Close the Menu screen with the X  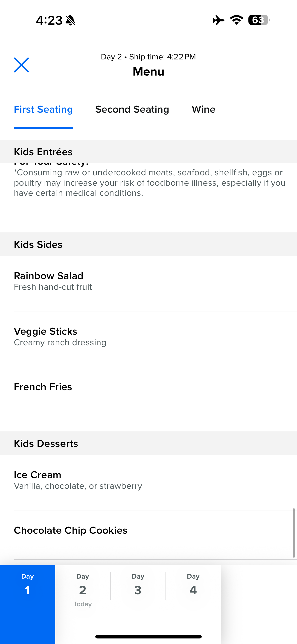click(21, 65)
